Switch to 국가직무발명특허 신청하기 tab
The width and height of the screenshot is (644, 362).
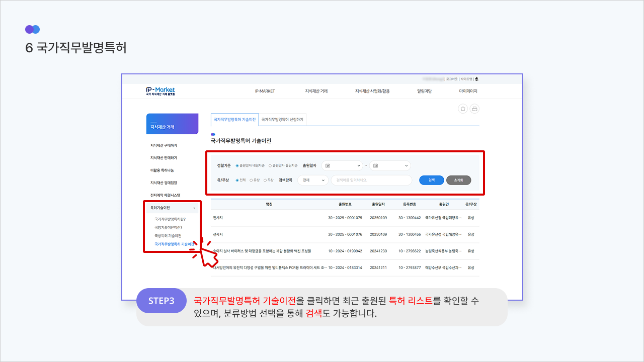pyautogui.click(x=282, y=120)
